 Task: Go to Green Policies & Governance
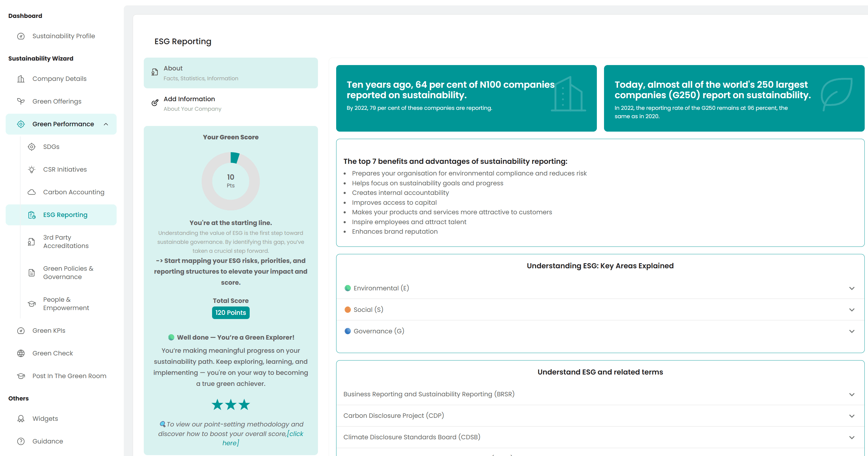[61, 273]
